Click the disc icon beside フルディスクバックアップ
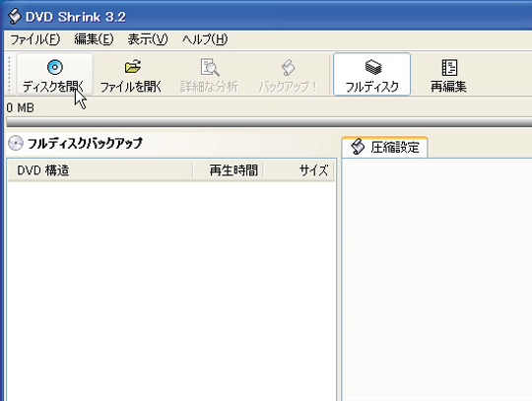The width and height of the screenshot is (532, 401). tap(15, 143)
